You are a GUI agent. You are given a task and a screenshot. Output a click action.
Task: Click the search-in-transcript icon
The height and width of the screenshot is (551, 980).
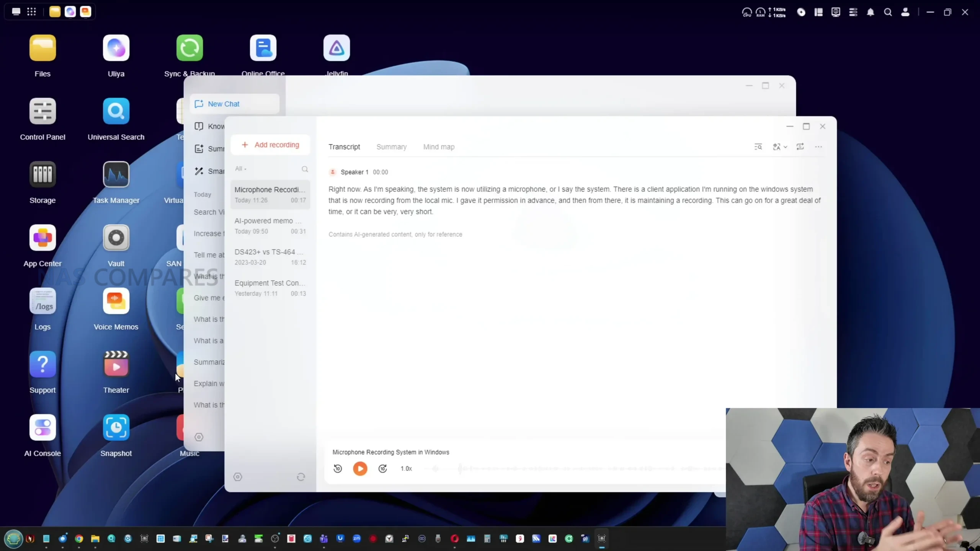pos(758,147)
